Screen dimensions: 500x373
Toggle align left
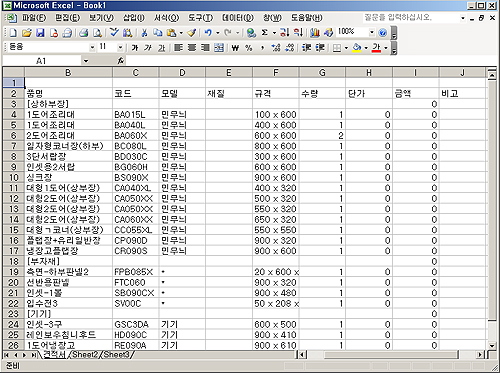[178, 48]
